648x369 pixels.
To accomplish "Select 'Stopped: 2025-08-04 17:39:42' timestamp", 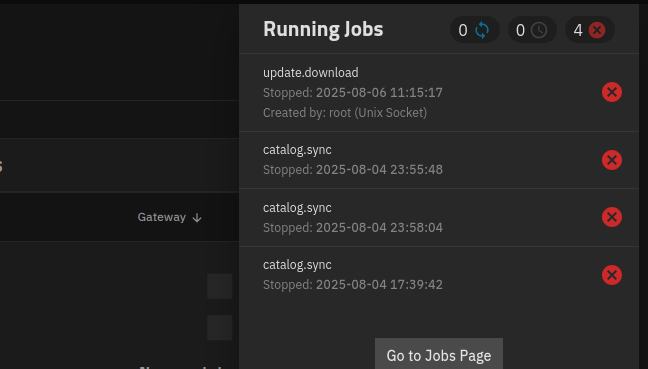I will coord(353,284).
